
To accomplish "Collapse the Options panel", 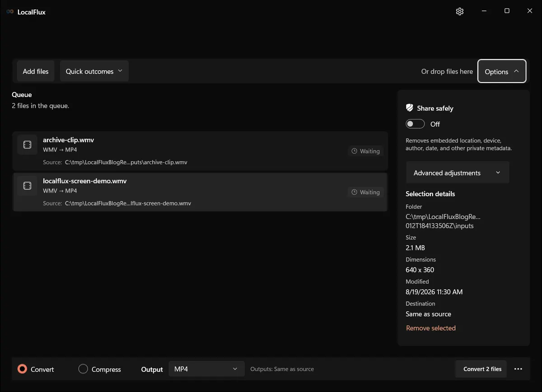I will 502,71.
